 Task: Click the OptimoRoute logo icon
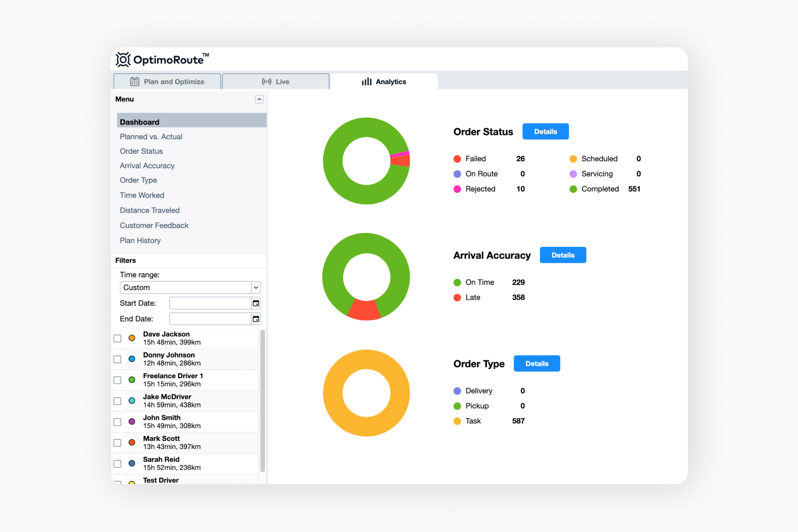point(122,59)
